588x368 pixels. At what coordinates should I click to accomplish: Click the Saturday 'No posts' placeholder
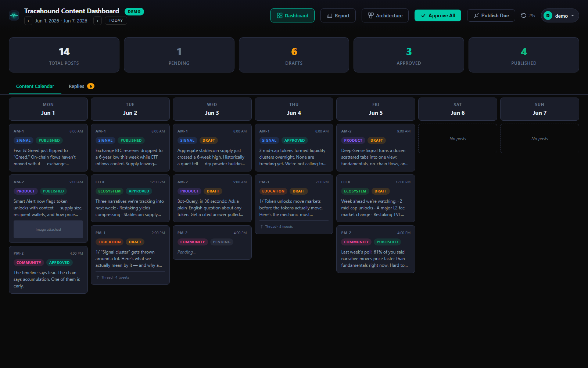pyautogui.click(x=458, y=138)
